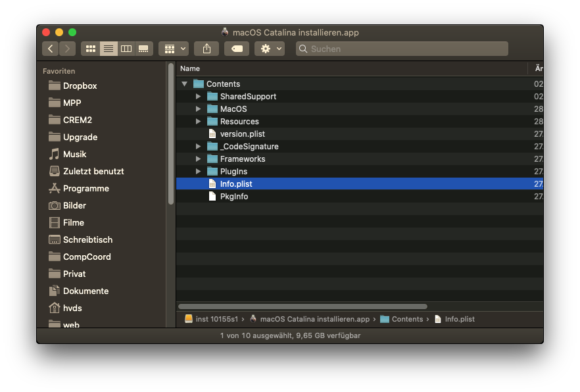Click the Favoriten sidebar heading
The height and width of the screenshot is (392, 580).
coord(59,71)
